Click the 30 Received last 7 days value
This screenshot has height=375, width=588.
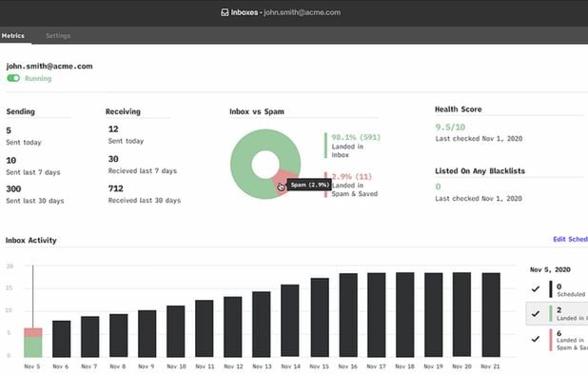point(113,159)
